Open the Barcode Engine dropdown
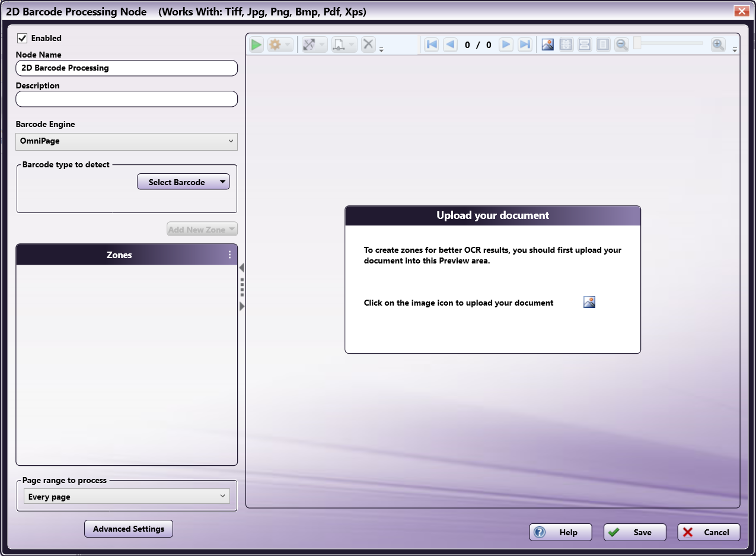Image resolution: width=756 pixels, height=556 pixels. [x=126, y=141]
